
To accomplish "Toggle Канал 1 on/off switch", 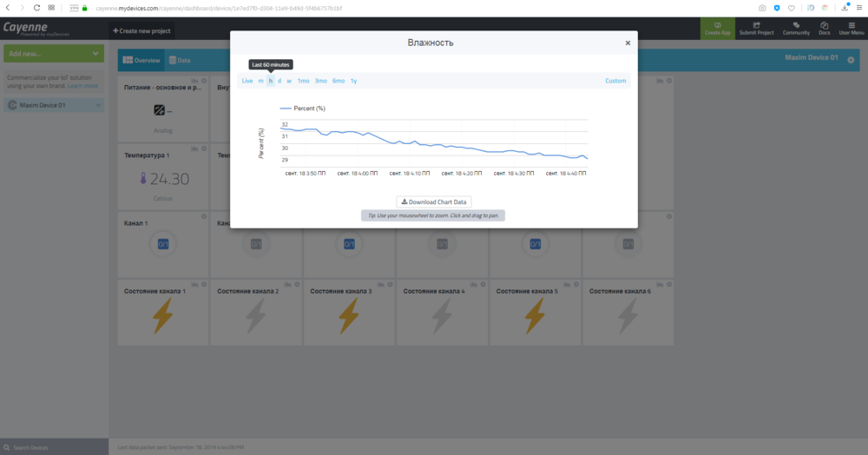I will tap(162, 244).
